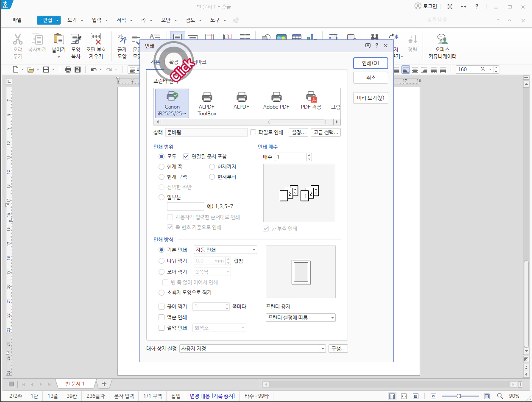Image resolution: width=532 pixels, height=402 pixels.
Task: Open the 파일 menu
Action: click(x=17, y=20)
